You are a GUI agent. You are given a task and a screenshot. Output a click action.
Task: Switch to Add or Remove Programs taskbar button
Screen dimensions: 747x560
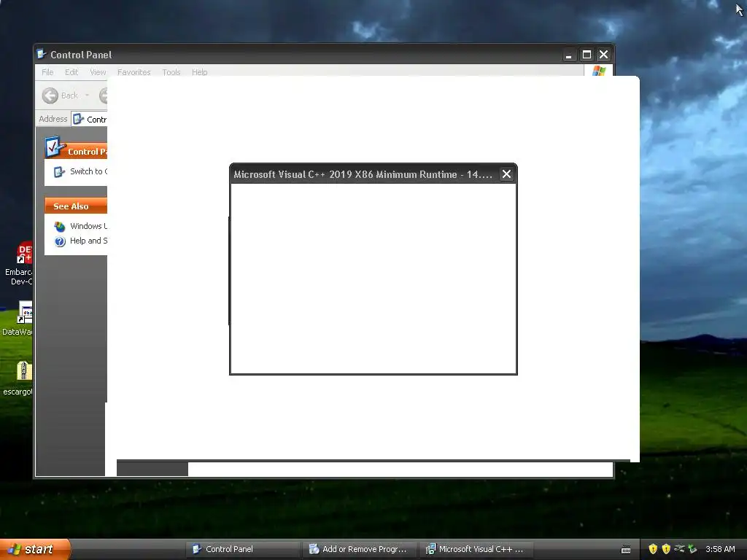pos(360,549)
